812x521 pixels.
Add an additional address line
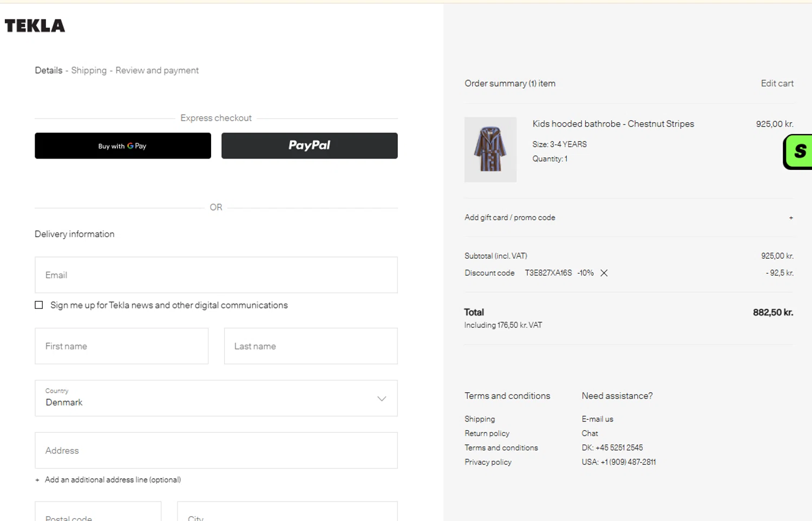point(108,480)
